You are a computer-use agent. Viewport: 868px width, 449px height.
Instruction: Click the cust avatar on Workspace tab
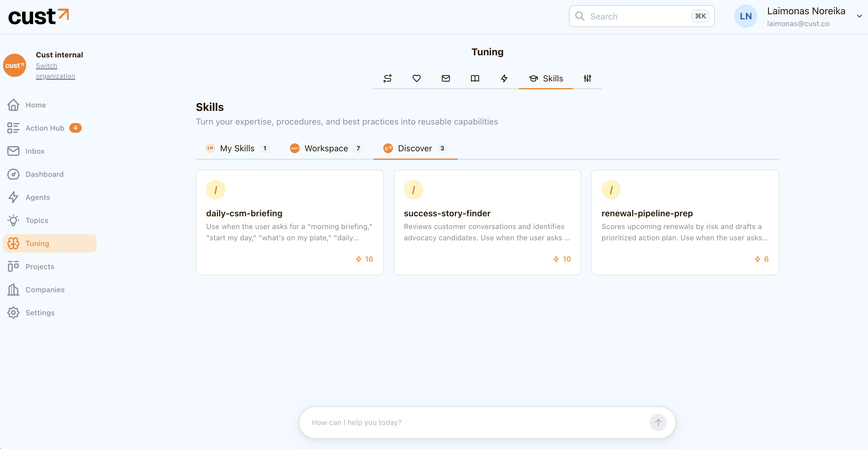click(295, 148)
